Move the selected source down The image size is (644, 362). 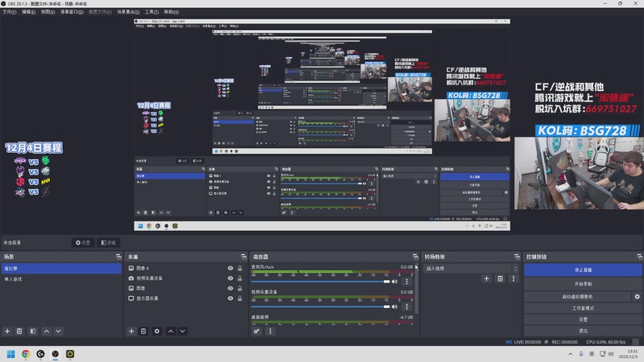(183, 331)
